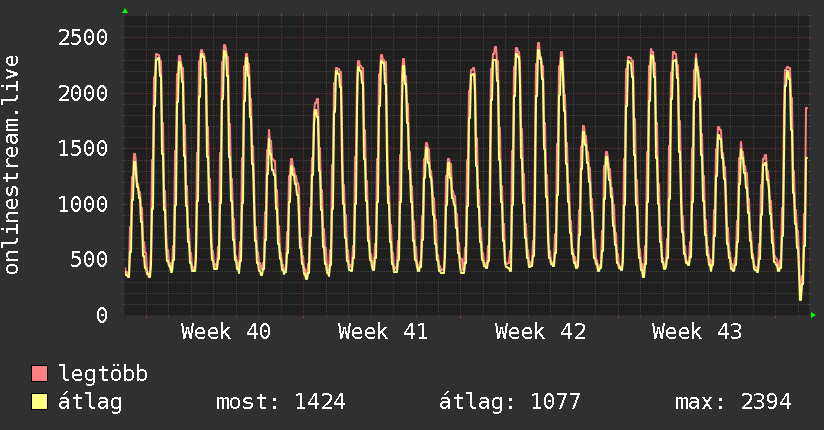Click the max: 2394 statistic

[733, 402]
